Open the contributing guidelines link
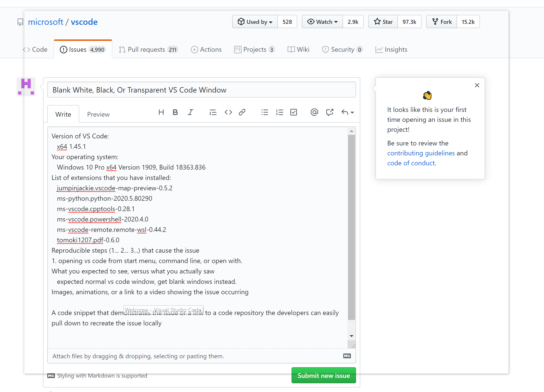Screen dimensions: 544x392 click(x=421, y=153)
